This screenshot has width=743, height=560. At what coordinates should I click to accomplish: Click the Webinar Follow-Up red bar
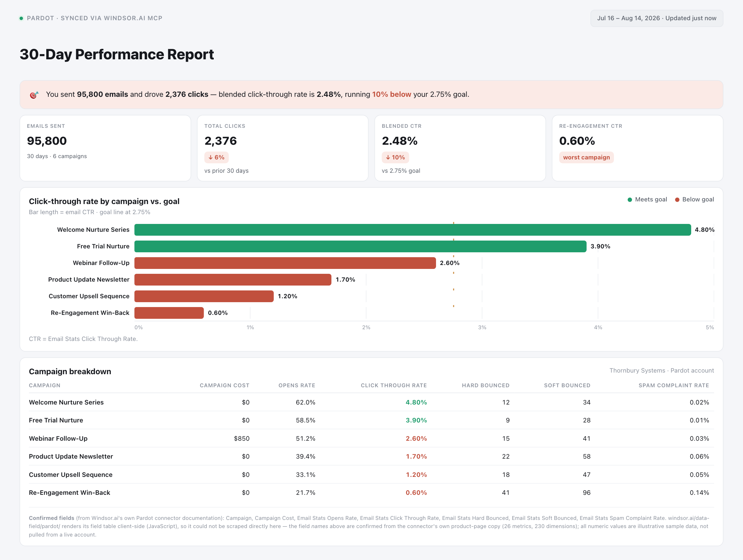[x=285, y=263]
